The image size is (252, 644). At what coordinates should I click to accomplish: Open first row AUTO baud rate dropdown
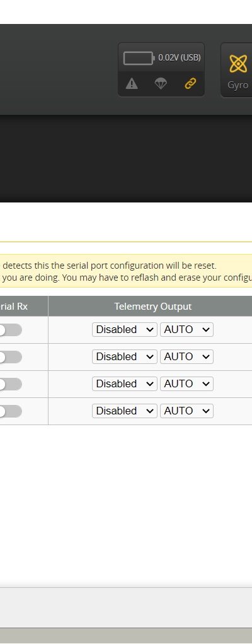click(186, 329)
